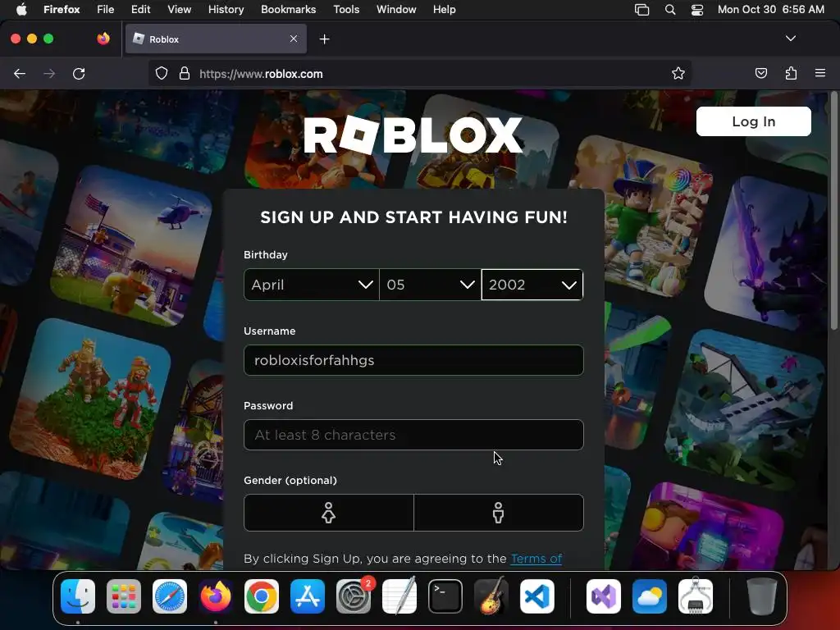
Task: Open the Window menu
Action: 396,9
